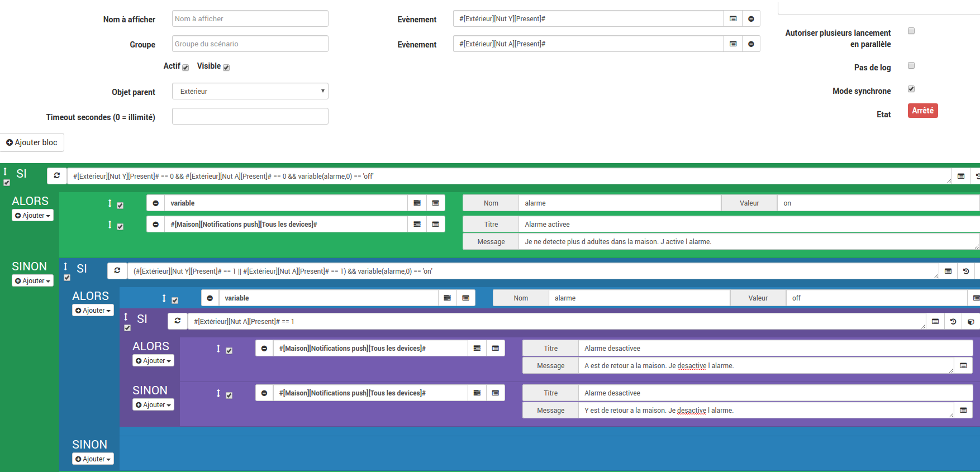
Task: Click history icon of Nut A Present == 1 condition
Action: point(953,321)
